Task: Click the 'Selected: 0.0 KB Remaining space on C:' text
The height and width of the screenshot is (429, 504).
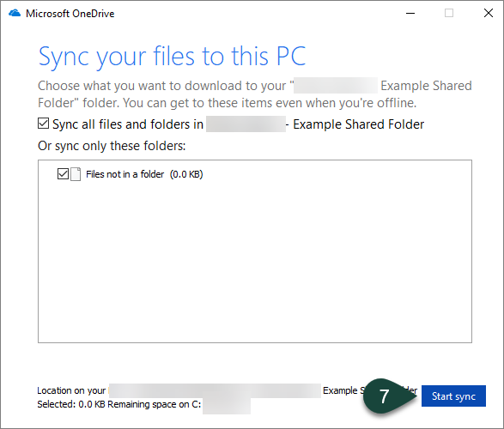Action: 119,404
